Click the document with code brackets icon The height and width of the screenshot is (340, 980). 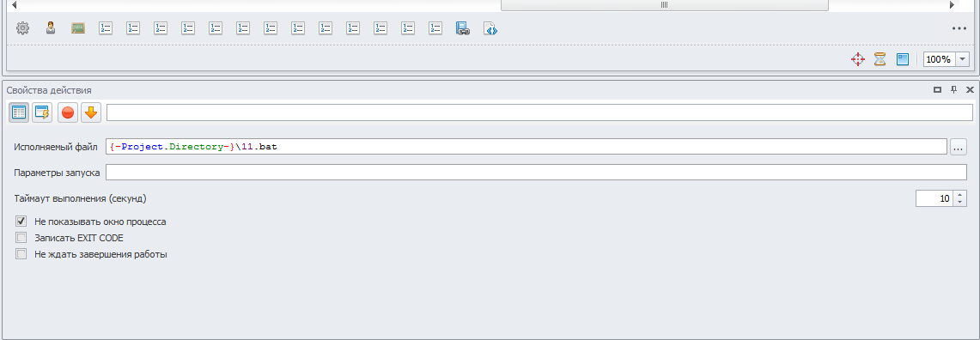pos(490,28)
